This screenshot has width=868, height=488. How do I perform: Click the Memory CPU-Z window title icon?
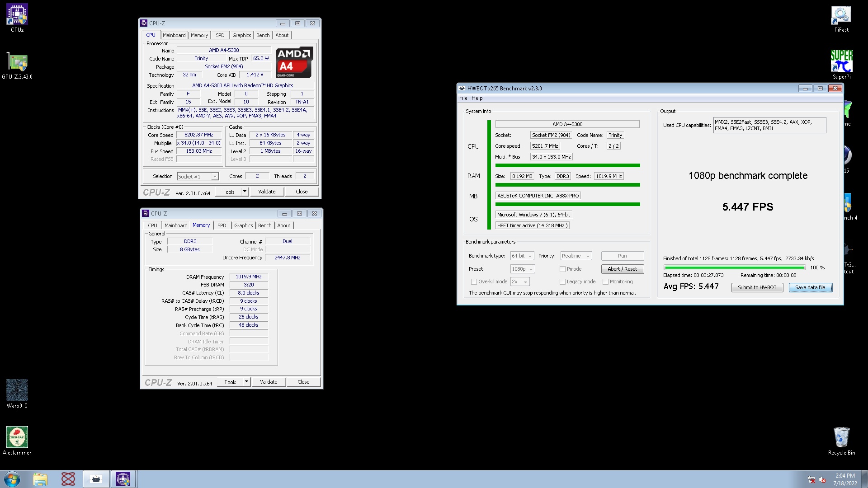tap(146, 213)
